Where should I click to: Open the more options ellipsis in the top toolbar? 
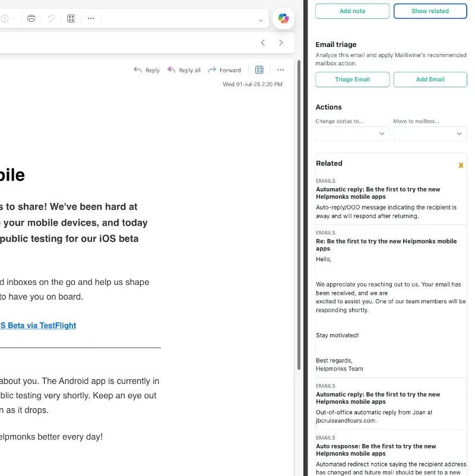91,18
